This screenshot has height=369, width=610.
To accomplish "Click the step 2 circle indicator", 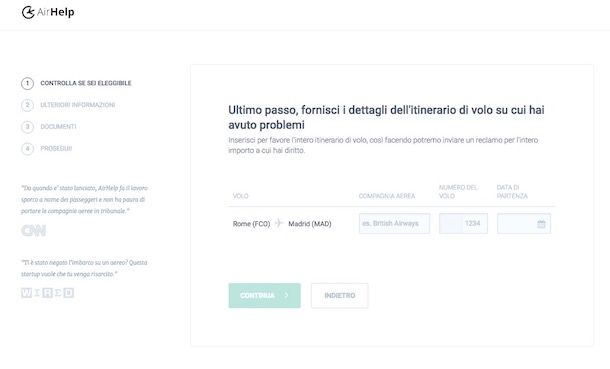I will [27, 105].
